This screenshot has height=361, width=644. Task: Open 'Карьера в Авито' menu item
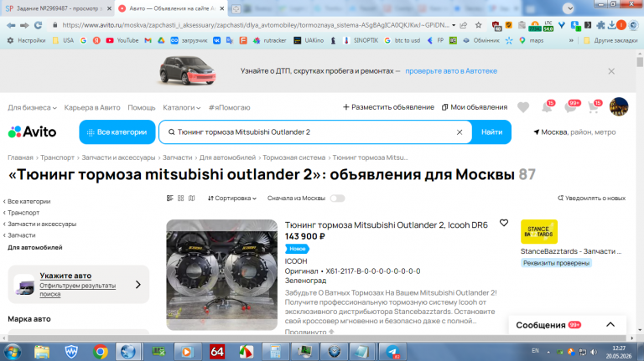coord(92,107)
